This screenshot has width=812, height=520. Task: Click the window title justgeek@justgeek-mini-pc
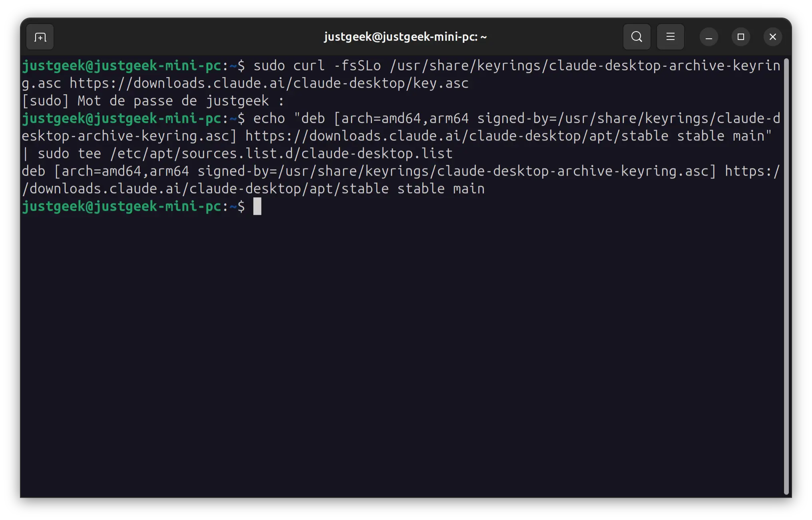(x=405, y=37)
